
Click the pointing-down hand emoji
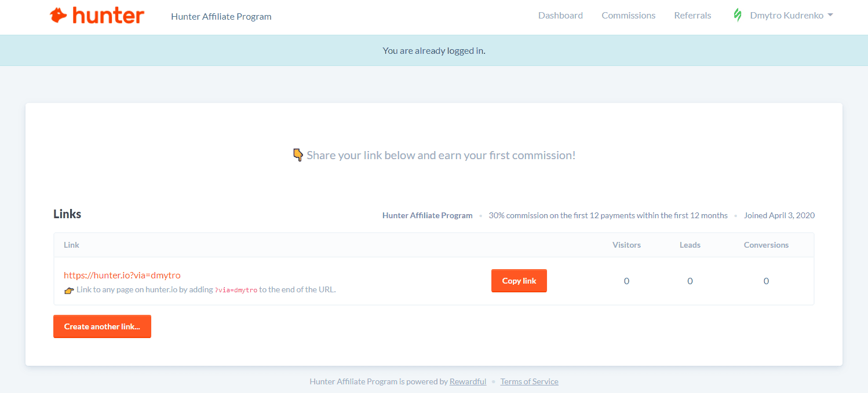(298, 155)
